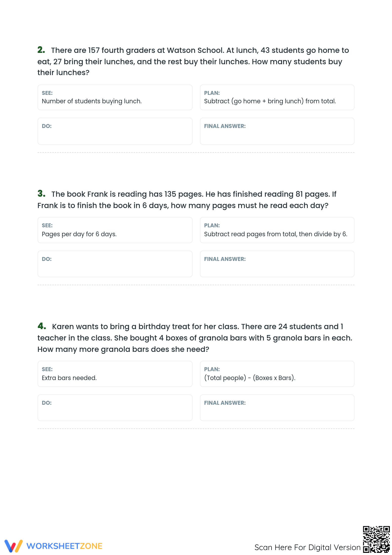
Task: Click the QR code for digital version
Action: 376,539
